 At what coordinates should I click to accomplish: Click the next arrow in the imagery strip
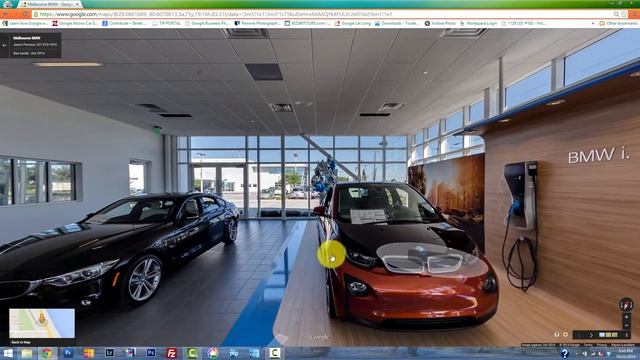tap(591, 335)
